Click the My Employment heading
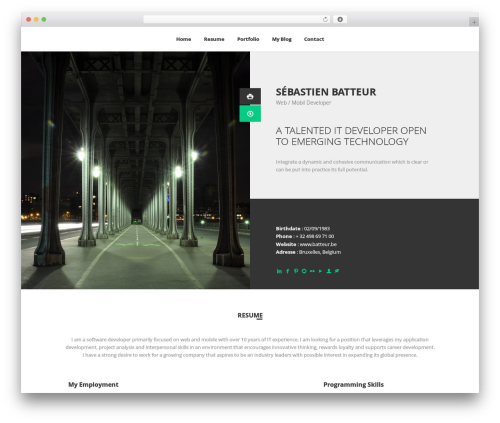The width and height of the screenshot is (500, 423). tap(93, 385)
